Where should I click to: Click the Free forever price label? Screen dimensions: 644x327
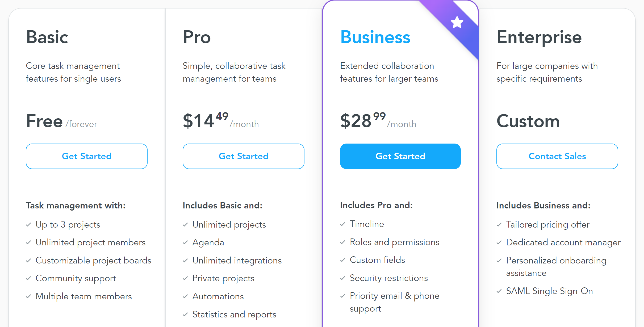tap(61, 122)
